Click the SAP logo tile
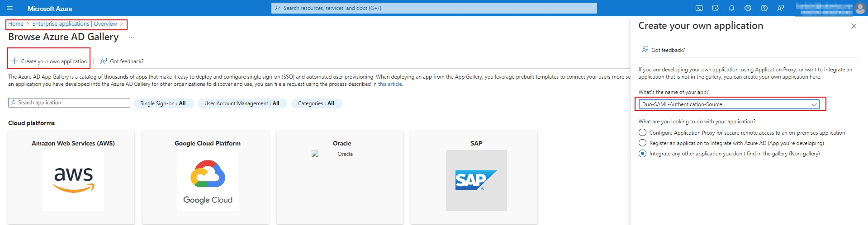 point(476,180)
